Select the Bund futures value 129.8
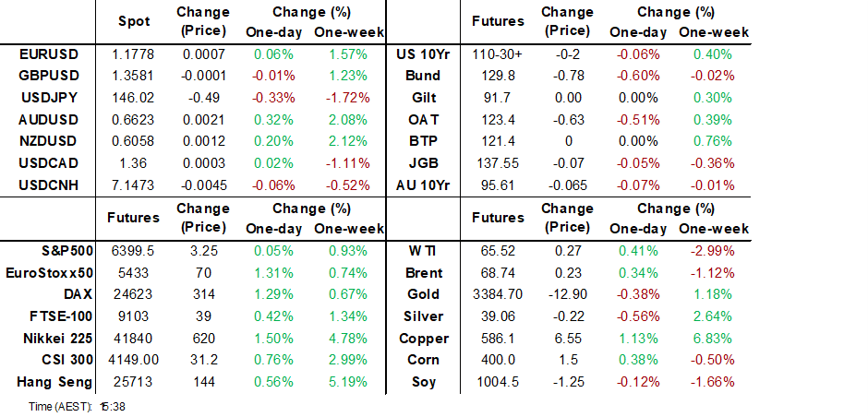 (498, 76)
